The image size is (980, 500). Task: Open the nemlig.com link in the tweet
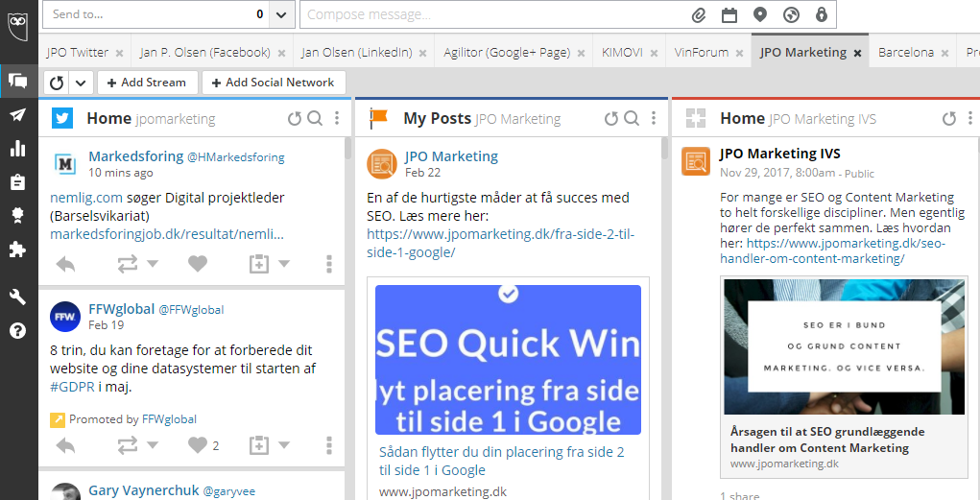pyautogui.click(x=86, y=198)
